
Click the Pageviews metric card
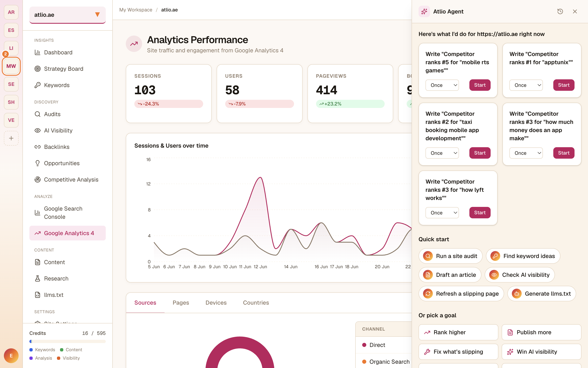tap(350, 94)
